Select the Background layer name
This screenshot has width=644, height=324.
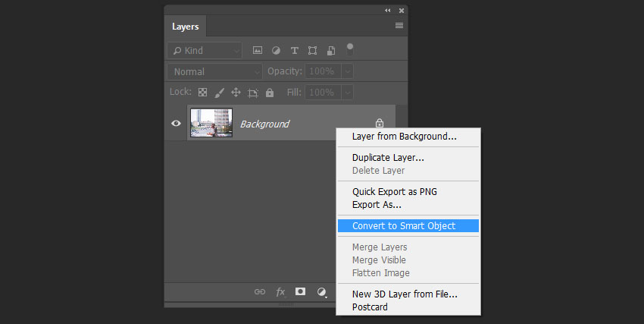point(265,124)
